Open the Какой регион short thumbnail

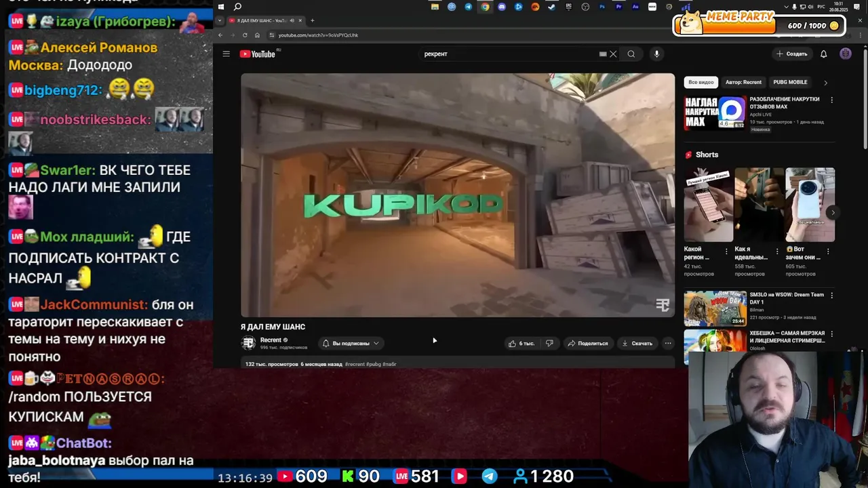[708, 205]
